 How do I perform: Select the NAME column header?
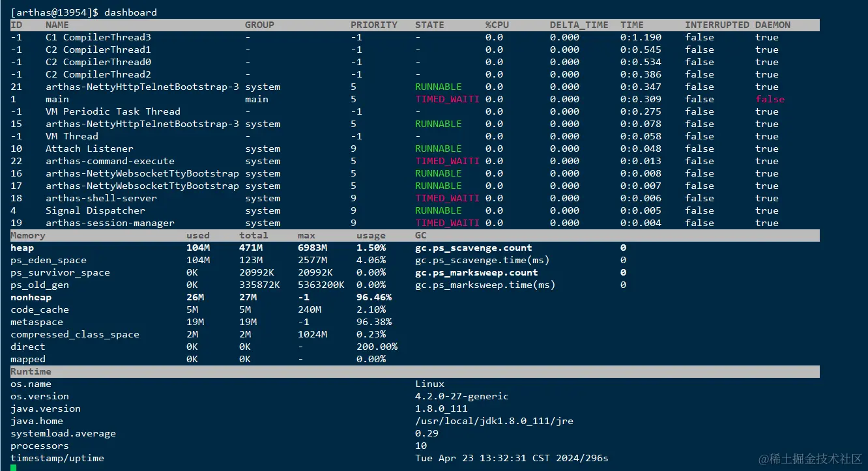[x=57, y=25]
